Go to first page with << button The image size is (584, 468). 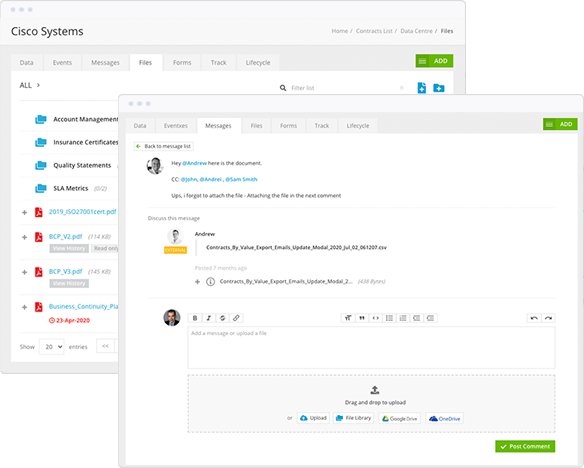(105, 346)
